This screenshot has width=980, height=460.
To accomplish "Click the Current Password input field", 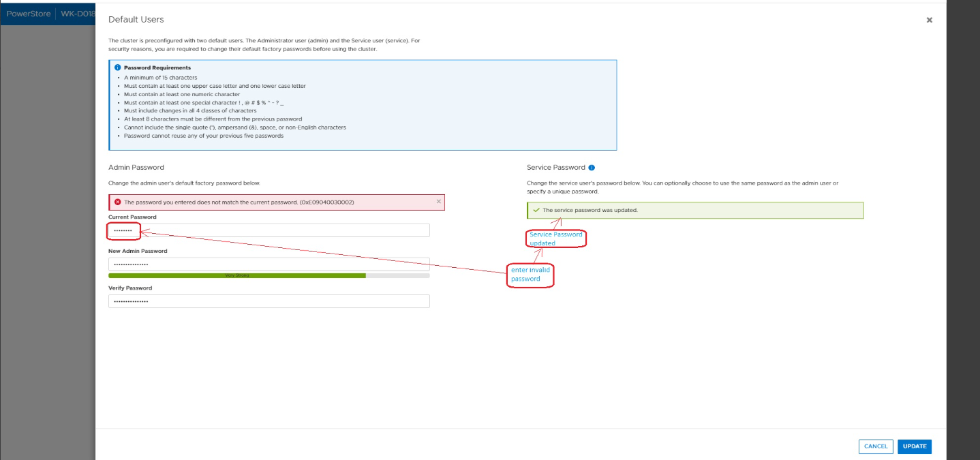I will point(269,230).
